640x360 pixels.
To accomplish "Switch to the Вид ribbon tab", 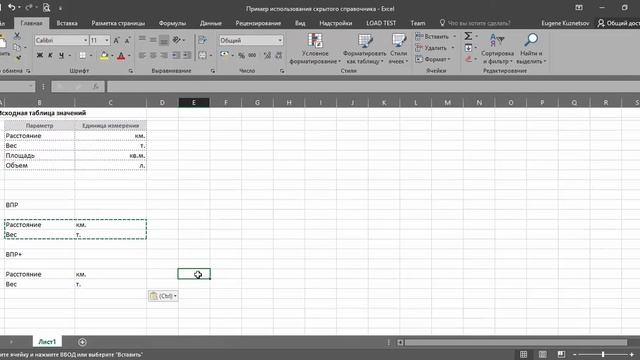I will point(300,23).
